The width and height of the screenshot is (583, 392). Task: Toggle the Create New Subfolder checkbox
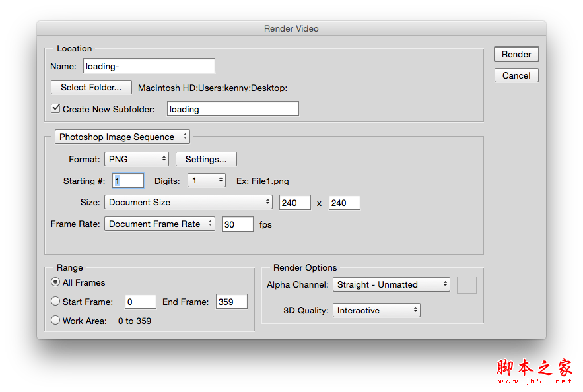[x=55, y=109]
